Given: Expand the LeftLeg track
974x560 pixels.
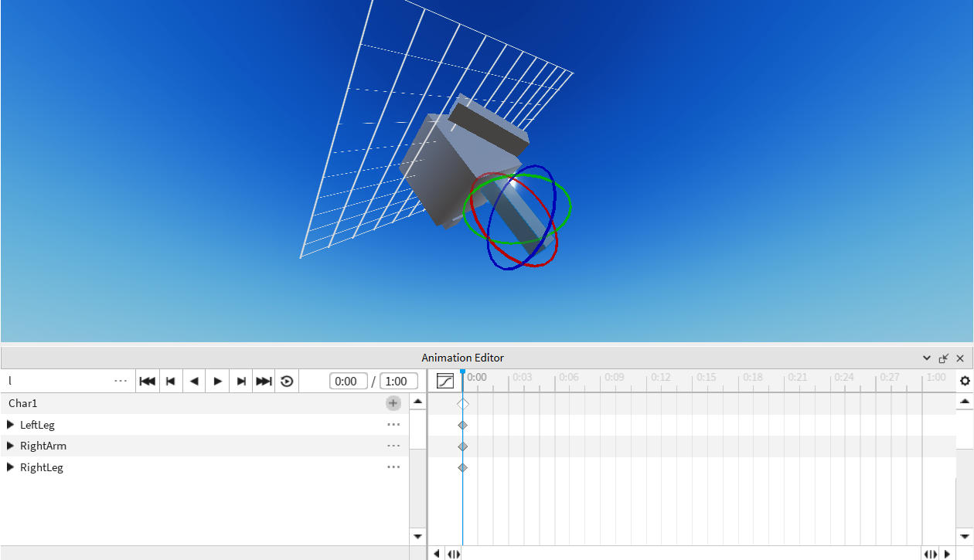Looking at the screenshot, I should click(11, 425).
